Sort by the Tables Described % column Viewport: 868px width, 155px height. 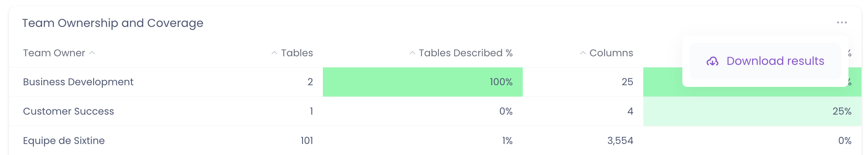(465, 53)
